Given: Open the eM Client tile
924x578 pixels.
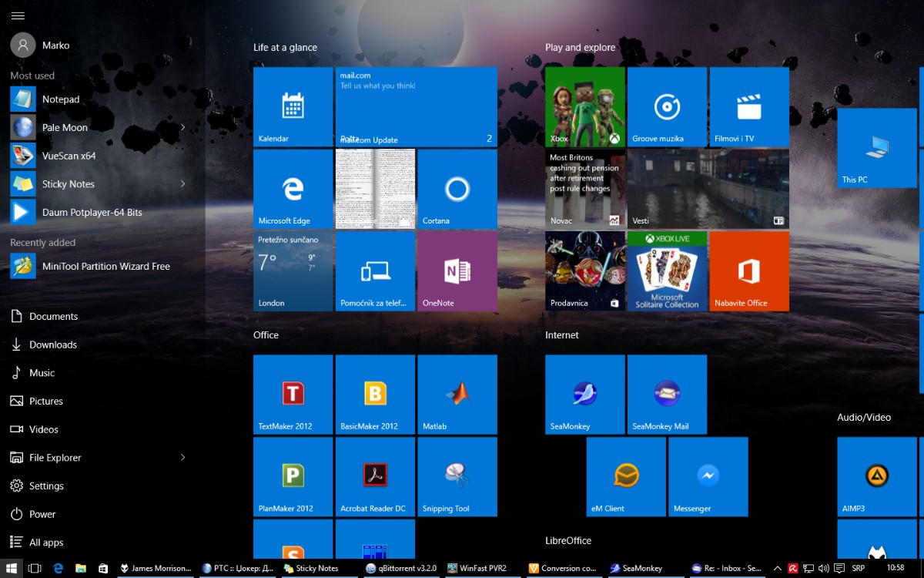Looking at the screenshot, I should click(625, 477).
